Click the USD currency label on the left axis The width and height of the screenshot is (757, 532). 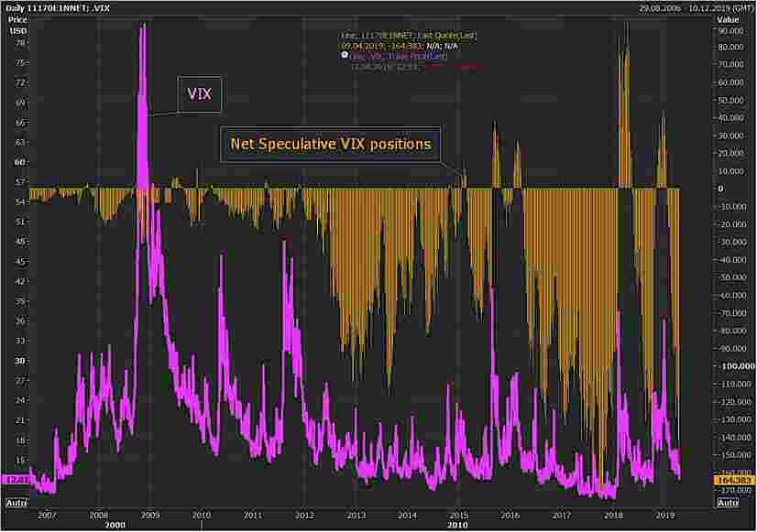[16, 30]
